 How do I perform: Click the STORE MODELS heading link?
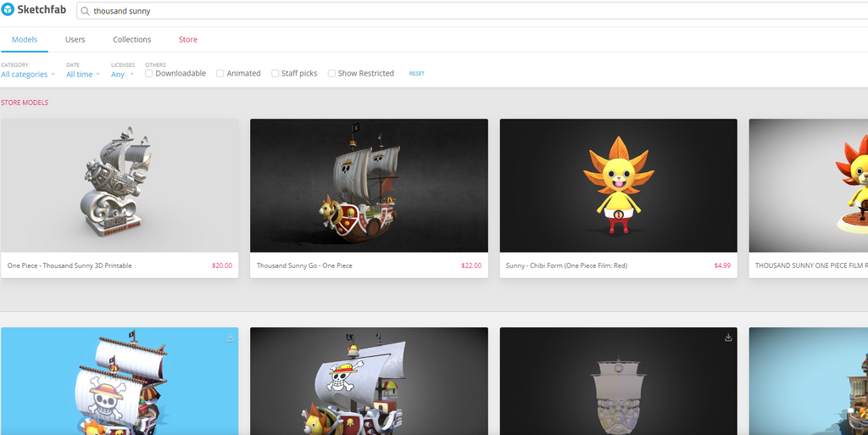[x=25, y=103]
